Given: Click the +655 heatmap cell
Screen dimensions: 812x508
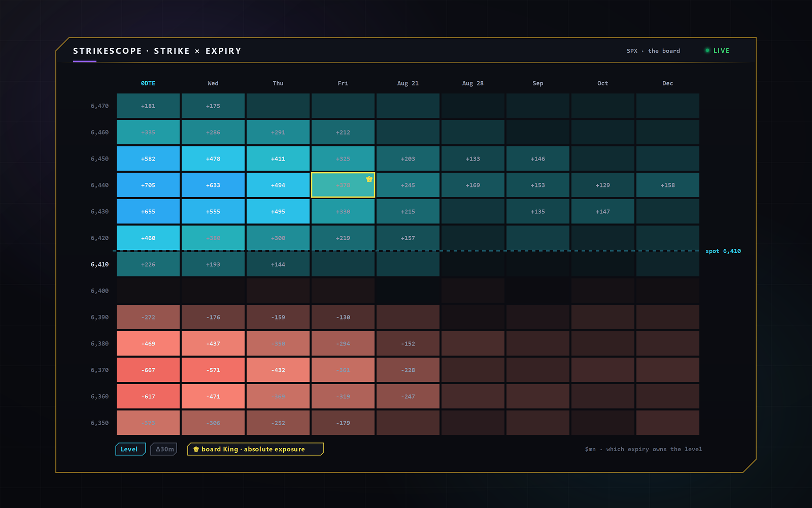Looking at the screenshot, I should tap(148, 211).
